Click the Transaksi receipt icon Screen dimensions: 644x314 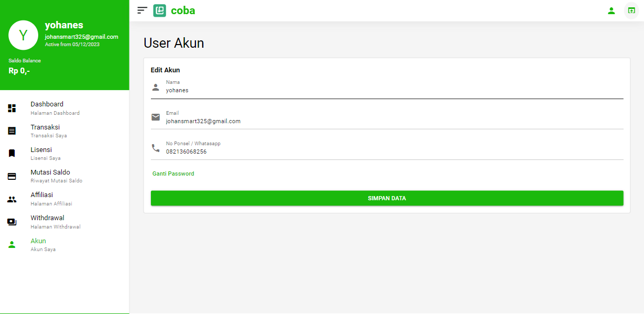[12, 131]
